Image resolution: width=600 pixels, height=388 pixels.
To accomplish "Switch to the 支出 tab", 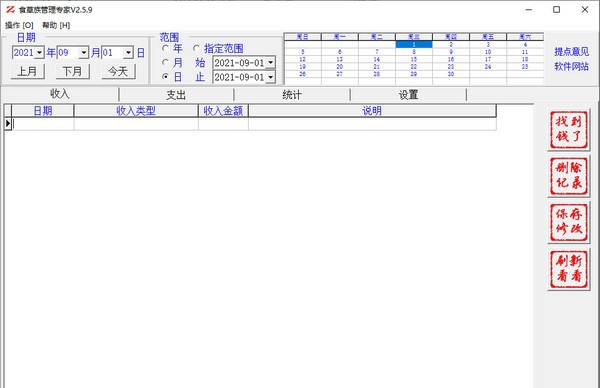I will tap(176, 95).
